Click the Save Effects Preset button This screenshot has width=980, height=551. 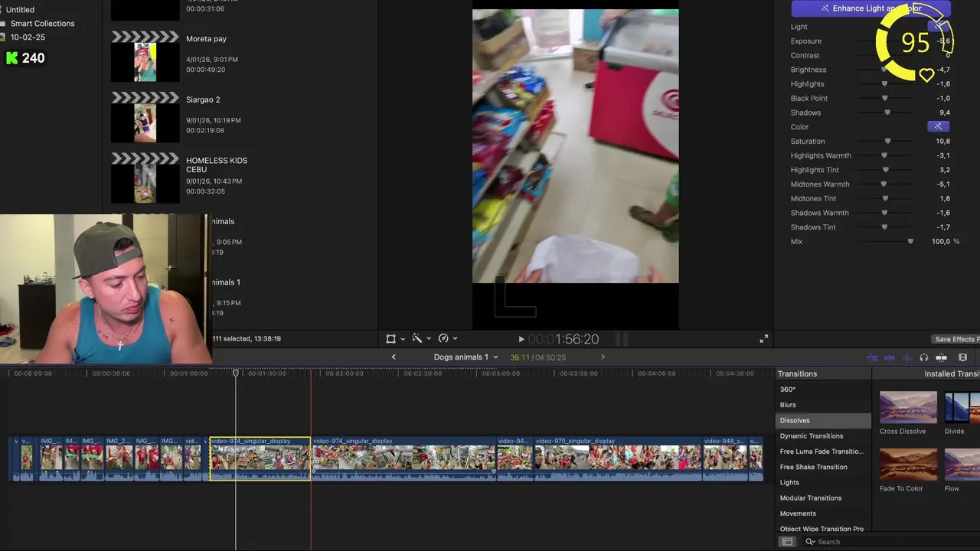pos(957,339)
